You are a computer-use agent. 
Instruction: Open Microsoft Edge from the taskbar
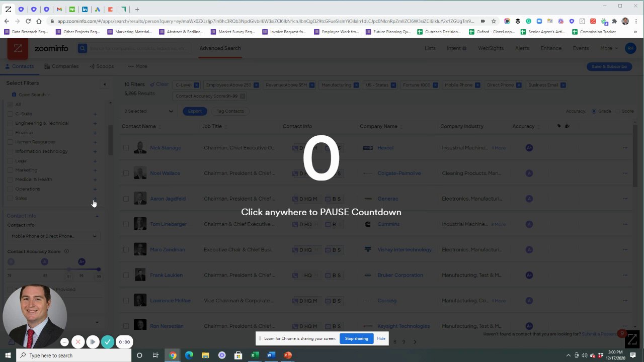pyautogui.click(x=189, y=355)
